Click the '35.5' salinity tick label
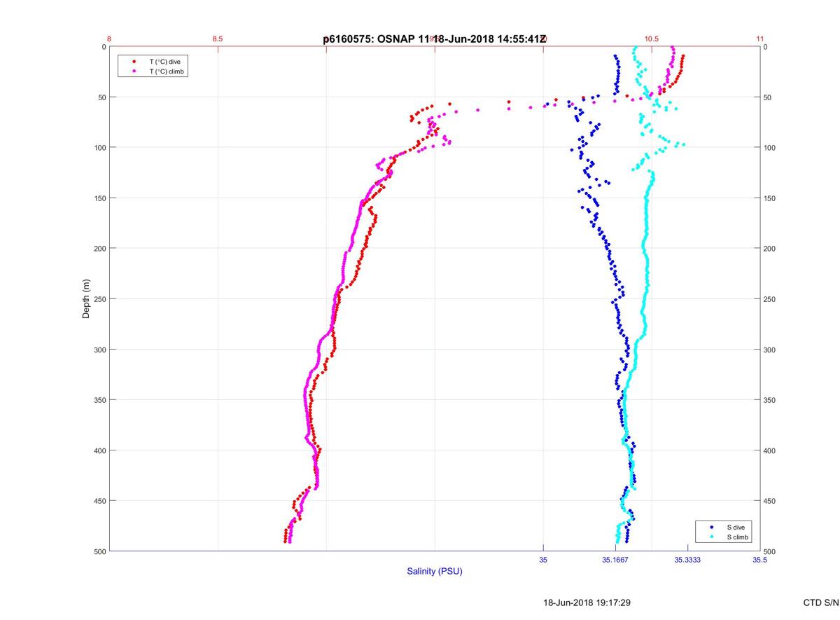This screenshot has width=840, height=620. click(x=759, y=560)
